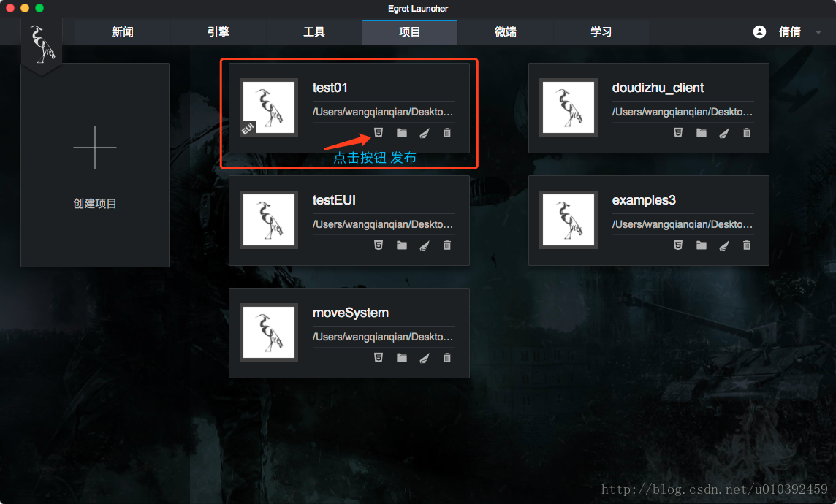Switch to the 微端 tab
Image resolution: width=836 pixels, height=504 pixels.
coord(506,32)
